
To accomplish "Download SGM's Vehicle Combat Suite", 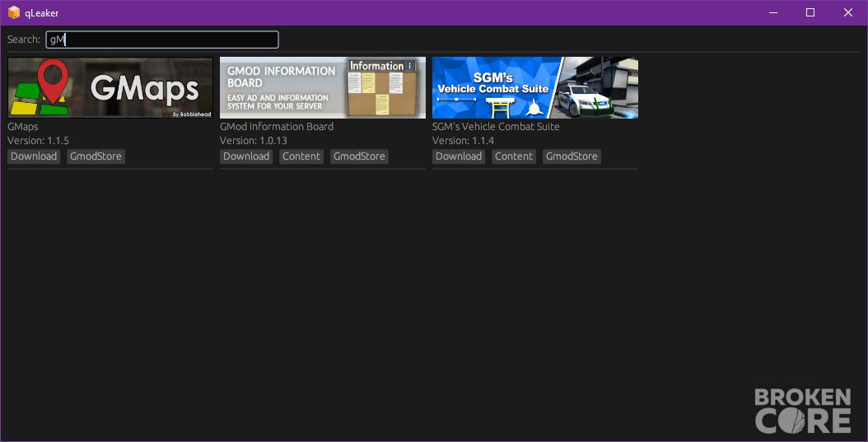I will 459,156.
